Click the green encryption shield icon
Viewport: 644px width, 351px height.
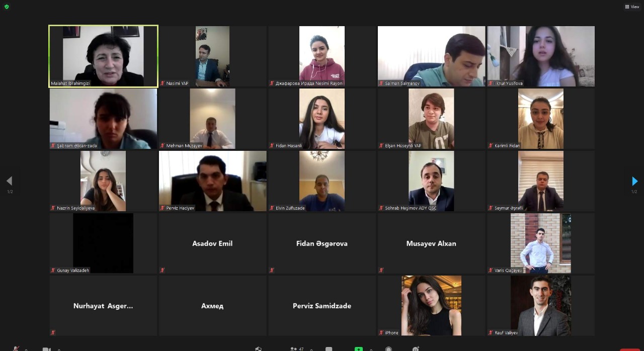(7, 7)
